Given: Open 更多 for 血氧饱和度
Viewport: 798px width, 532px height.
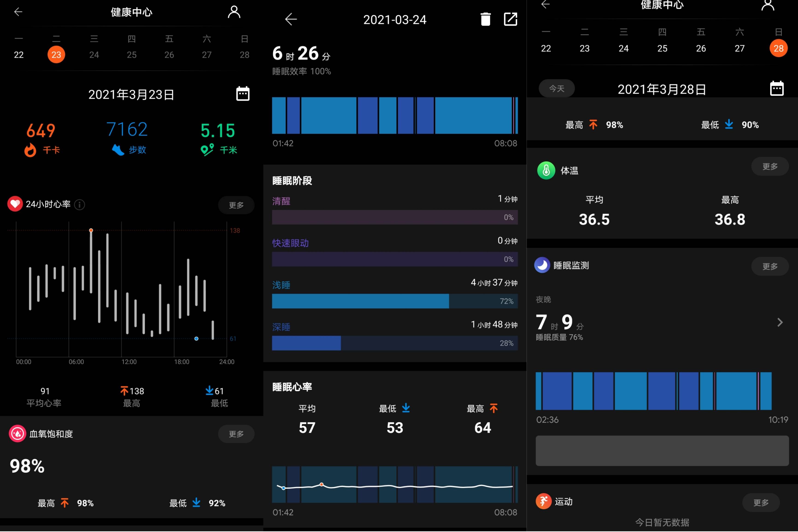Looking at the screenshot, I should pyautogui.click(x=236, y=434).
